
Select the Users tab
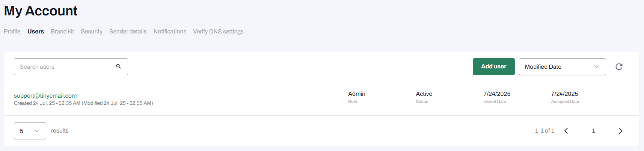pyautogui.click(x=36, y=32)
